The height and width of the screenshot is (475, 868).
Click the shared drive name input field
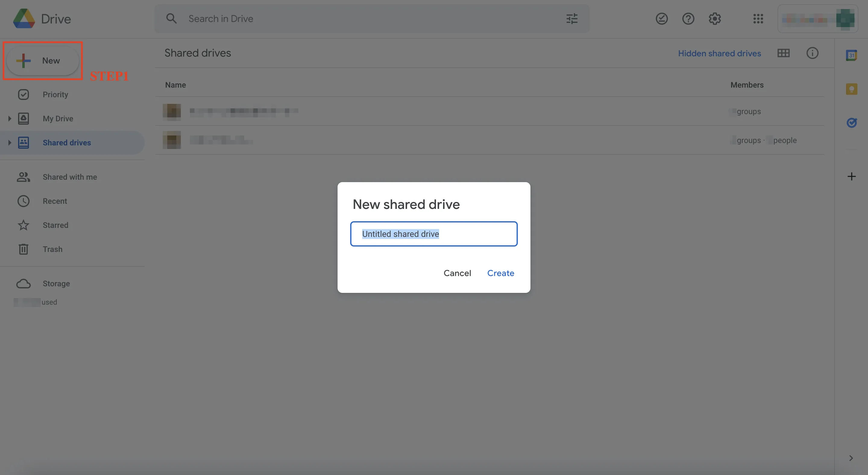point(434,234)
